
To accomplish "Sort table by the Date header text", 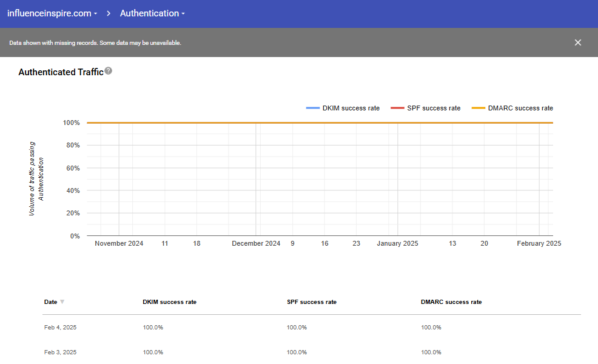I will 51,302.
